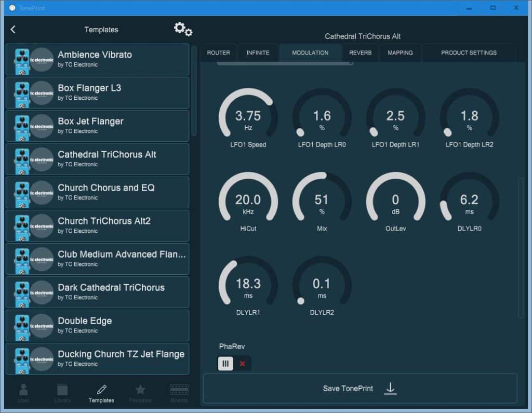
Task: Select the Templates pencil icon
Action: coord(101,393)
